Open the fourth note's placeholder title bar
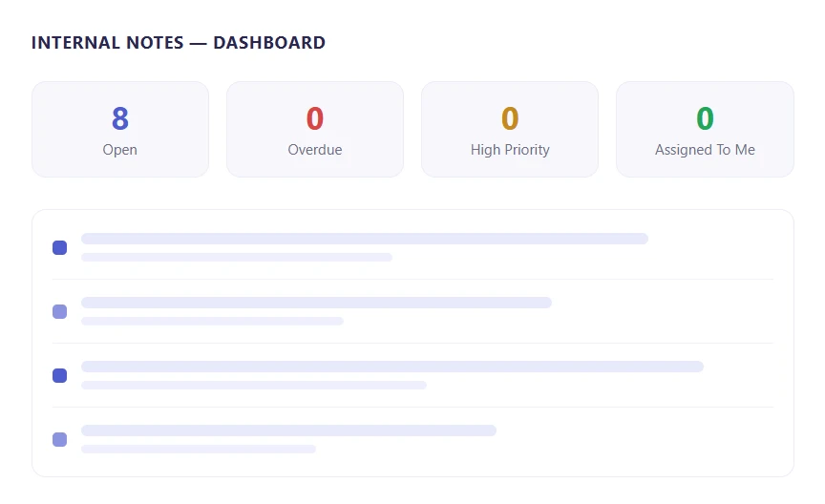 [x=289, y=430]
